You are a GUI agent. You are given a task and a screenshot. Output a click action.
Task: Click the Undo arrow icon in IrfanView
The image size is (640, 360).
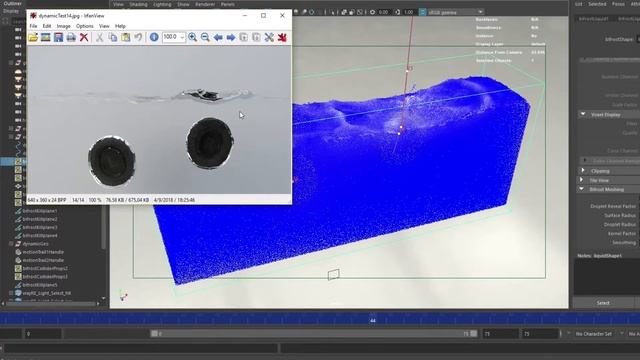(x=138, y=38)
